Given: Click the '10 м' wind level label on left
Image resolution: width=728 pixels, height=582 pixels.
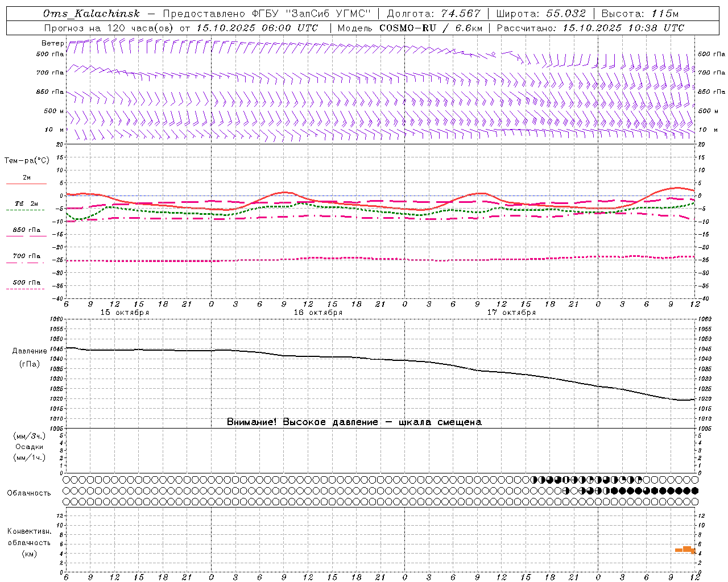Looking at the screenshot, I should tap(54, 130).
